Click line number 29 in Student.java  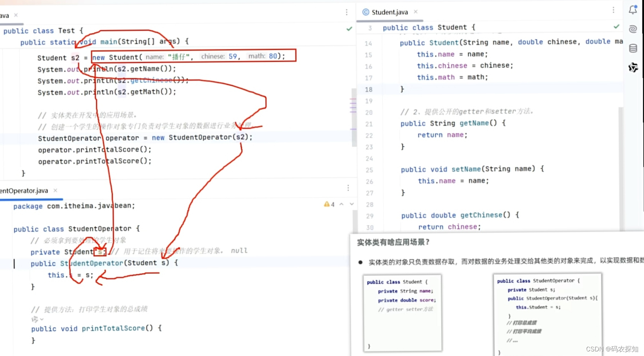tap(370, 216)
